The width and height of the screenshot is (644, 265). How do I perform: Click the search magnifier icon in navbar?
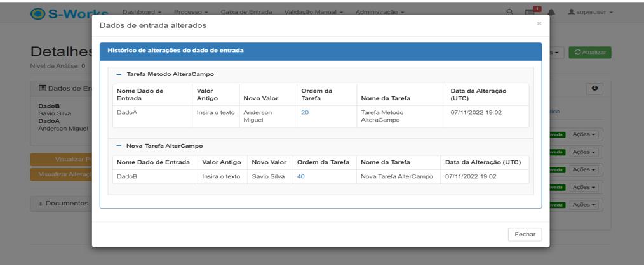510,12
